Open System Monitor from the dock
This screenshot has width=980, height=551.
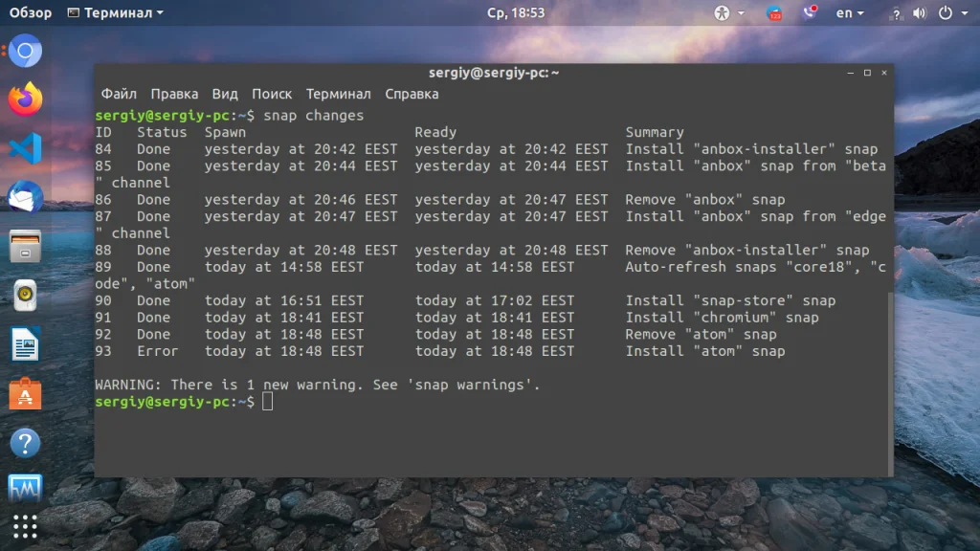(25, 488)
